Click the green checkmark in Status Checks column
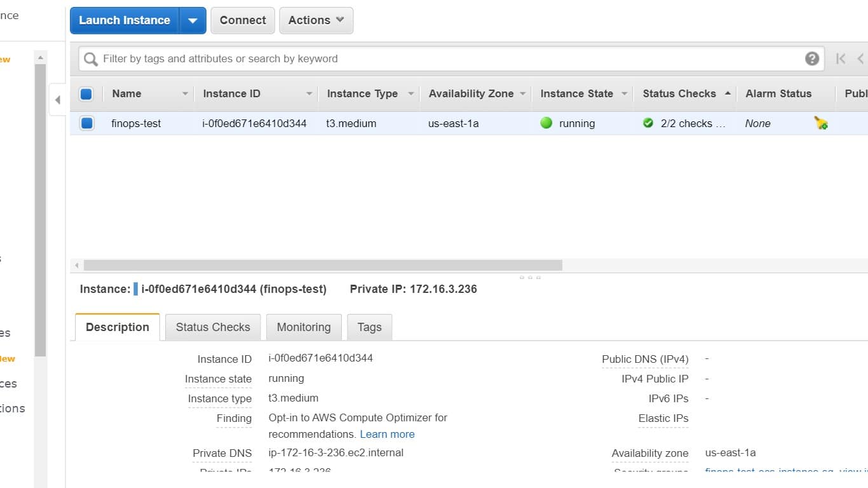The height and width of the screenshot is (488, 868). click(649, 123)
